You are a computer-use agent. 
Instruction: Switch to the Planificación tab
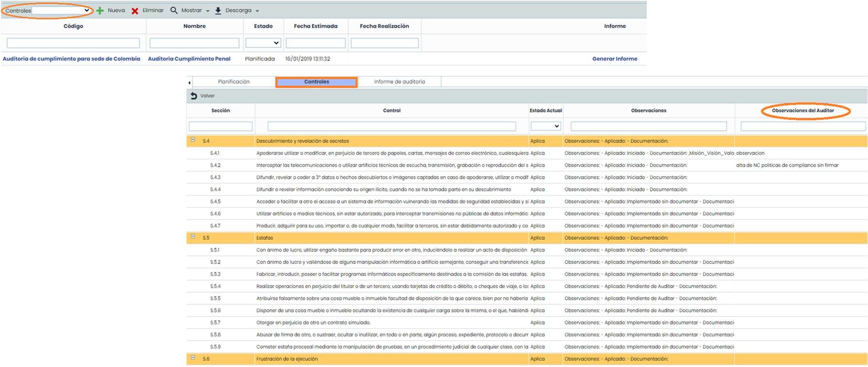(x=233, y=82)
